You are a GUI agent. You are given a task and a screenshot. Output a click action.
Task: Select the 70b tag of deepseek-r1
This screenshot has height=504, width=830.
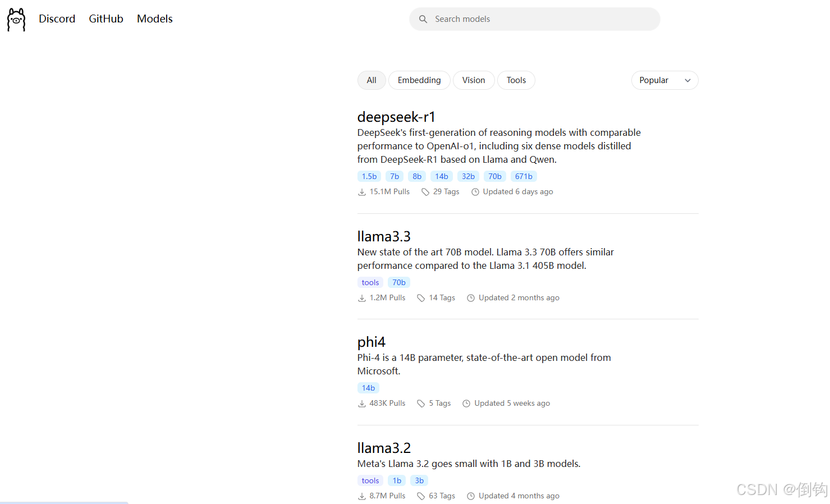tap(495, 176)
